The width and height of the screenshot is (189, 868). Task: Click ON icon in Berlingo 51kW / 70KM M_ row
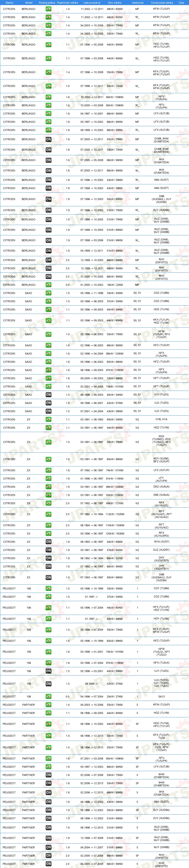pos(48,210)
